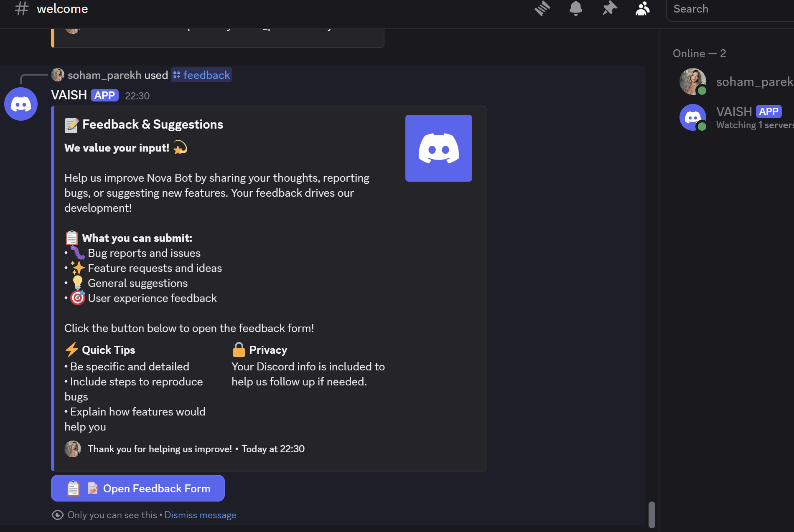The width and height of the screenshot is (794, 532).
Task: Click the feedback slash command link
Action: coord(201,75)
